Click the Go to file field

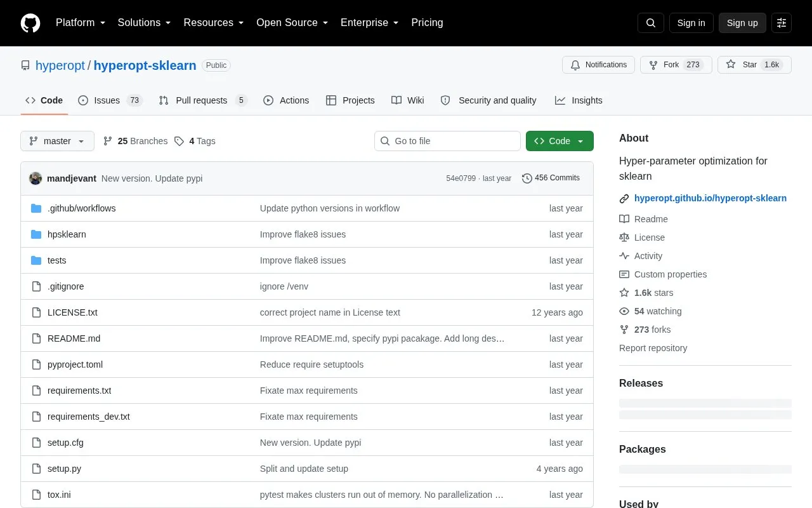point(447,141)
